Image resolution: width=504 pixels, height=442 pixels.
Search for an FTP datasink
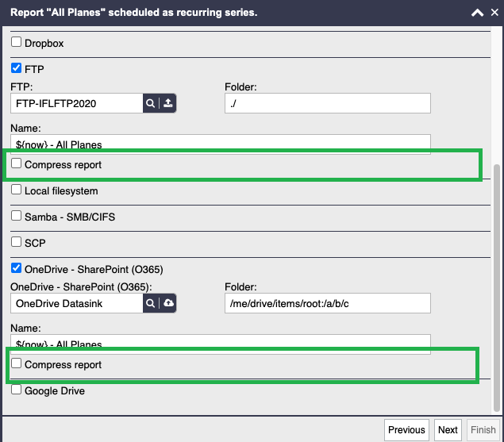150,103
